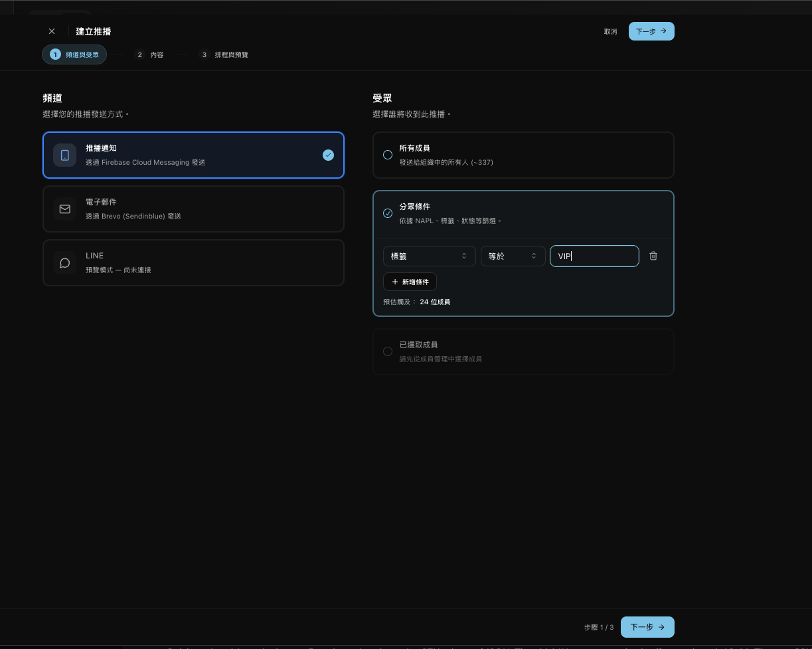Close the 建立推播 dialog with X icon
Image resolution: width=812 pixels, height=649 pixels.
pyautogui.click(x=52, y=31)
